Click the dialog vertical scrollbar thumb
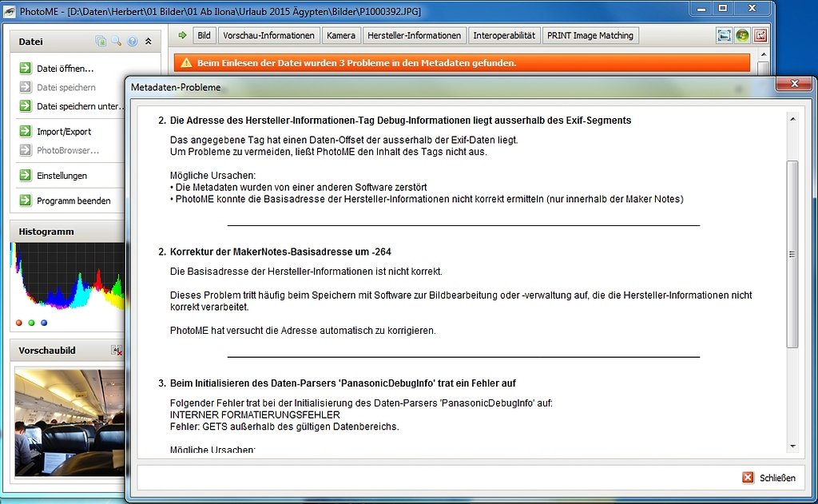818x504 pixels. pos(792,254)
